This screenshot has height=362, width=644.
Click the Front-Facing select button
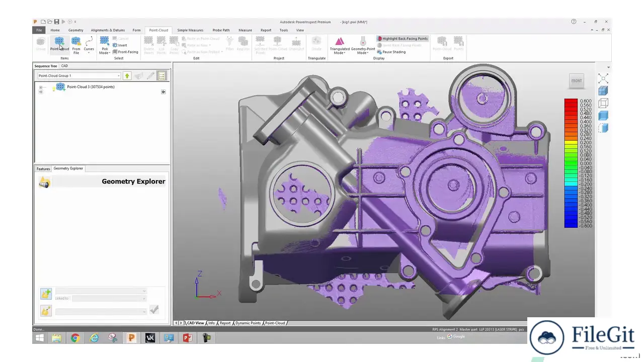coord(125,52)
